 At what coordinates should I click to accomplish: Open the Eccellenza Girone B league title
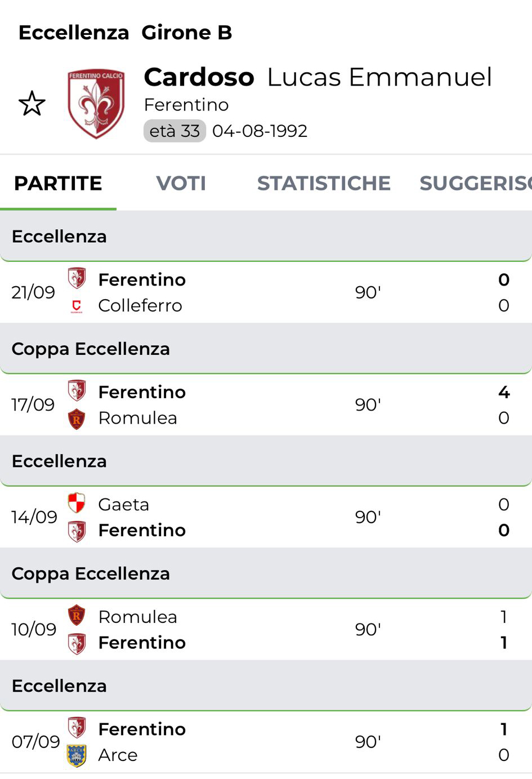click(x=125, y=33)
